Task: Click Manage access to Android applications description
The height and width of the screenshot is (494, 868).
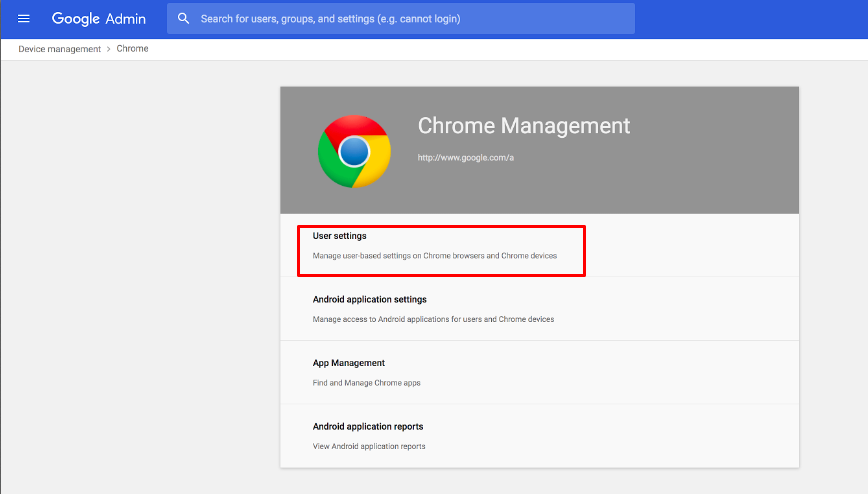Action: tap(433, 320)
